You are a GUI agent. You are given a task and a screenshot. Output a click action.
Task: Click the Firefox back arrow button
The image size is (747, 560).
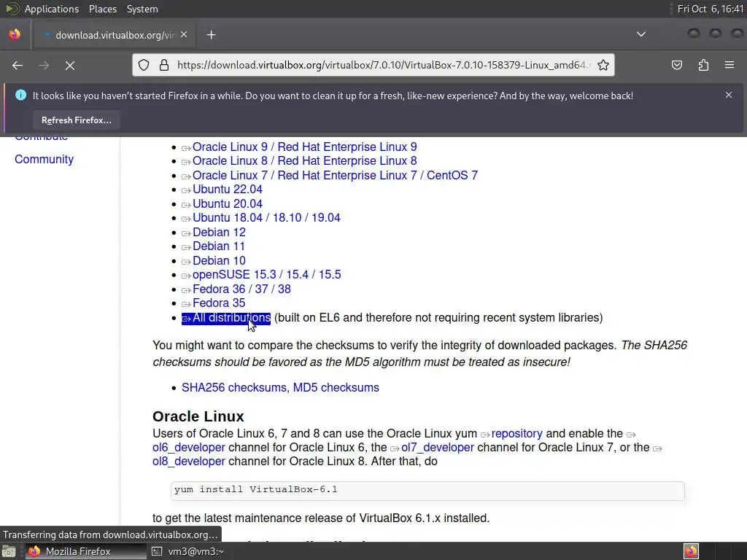click(x=18, y=65)
